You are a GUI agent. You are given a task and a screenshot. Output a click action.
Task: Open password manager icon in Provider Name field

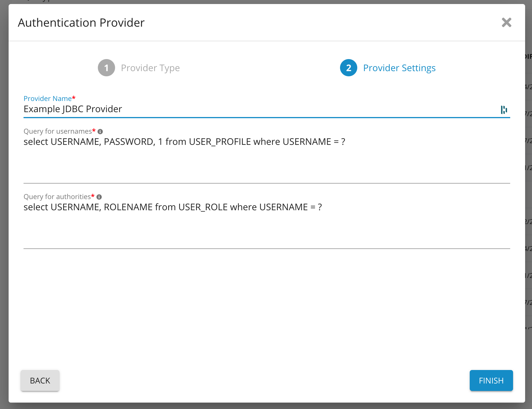[x=504, y=110]
